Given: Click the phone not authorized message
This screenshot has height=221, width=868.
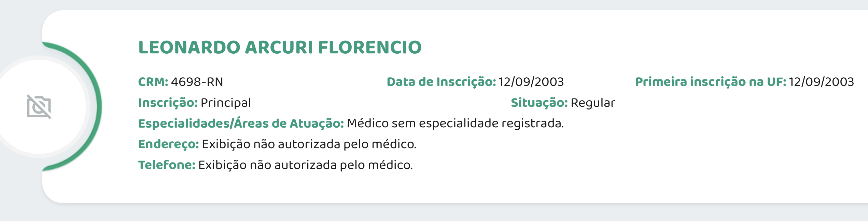Looking at the screenshot, I should (305, 165).
